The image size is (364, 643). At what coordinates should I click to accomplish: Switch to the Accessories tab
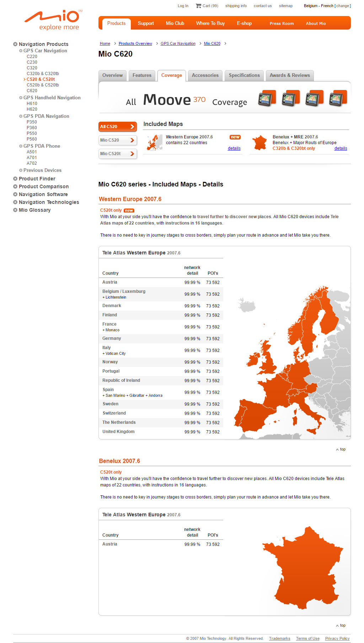click(205, 75)
